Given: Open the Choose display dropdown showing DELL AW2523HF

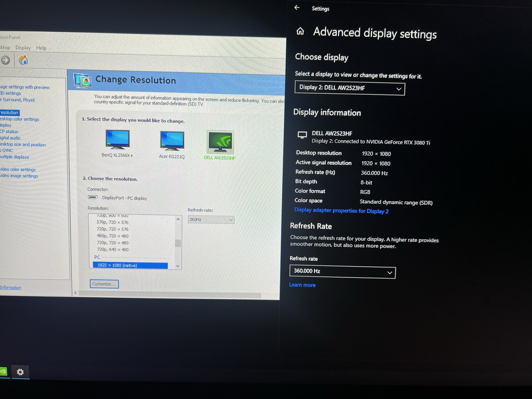Looking at the screenshot, I should pos(350,88).
